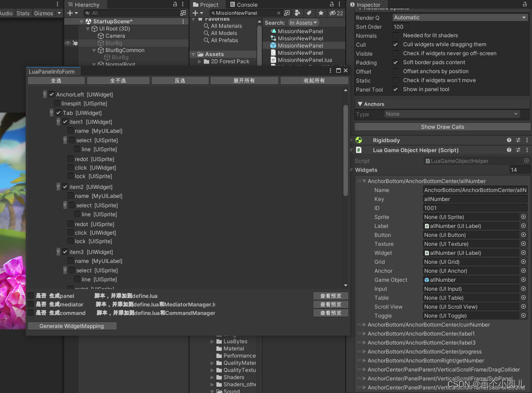Screen dimensions: 532x393
Task: Uncheck the AnchorLeft [UIWidget] checkbox
Action: 51,94
